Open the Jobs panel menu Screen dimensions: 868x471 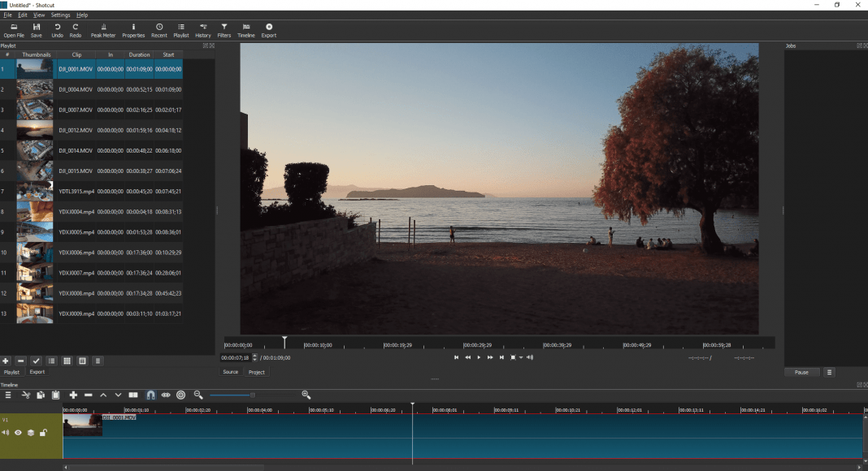pos(828,372)
